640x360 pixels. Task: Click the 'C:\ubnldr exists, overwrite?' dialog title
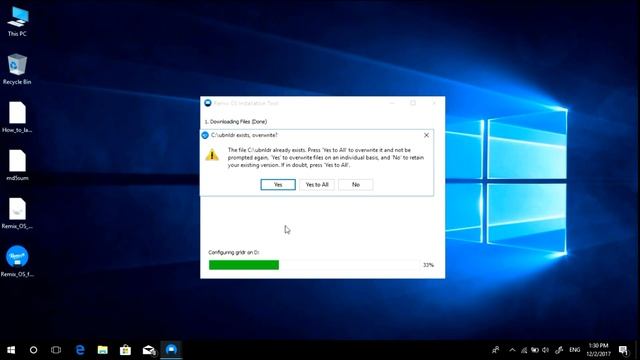pos(244,135)
